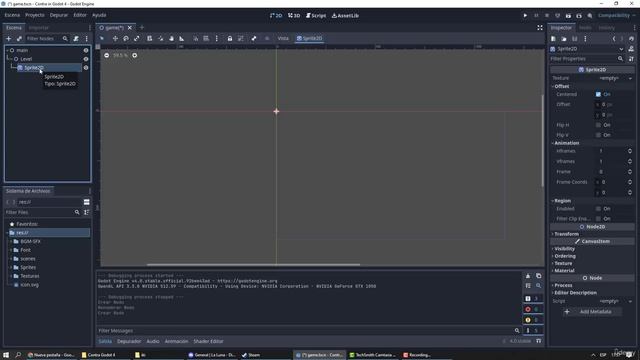Choose the Move Mode tool

point(115,38)
